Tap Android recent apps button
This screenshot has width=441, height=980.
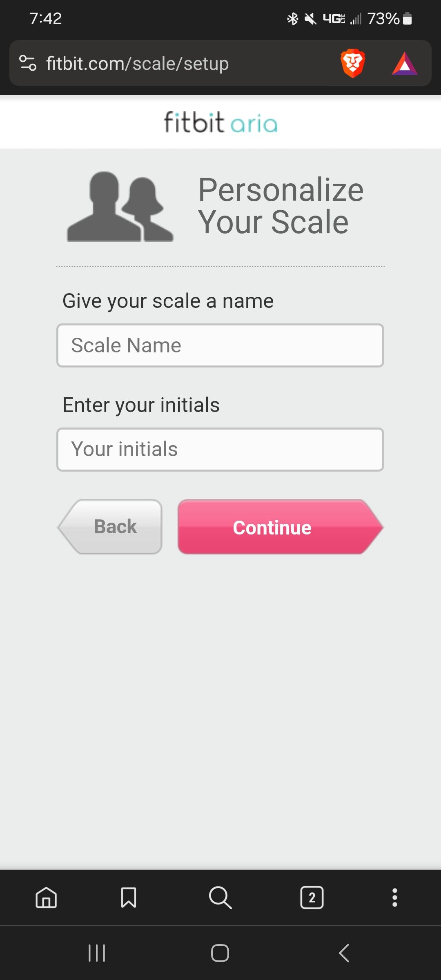point(97,953)
